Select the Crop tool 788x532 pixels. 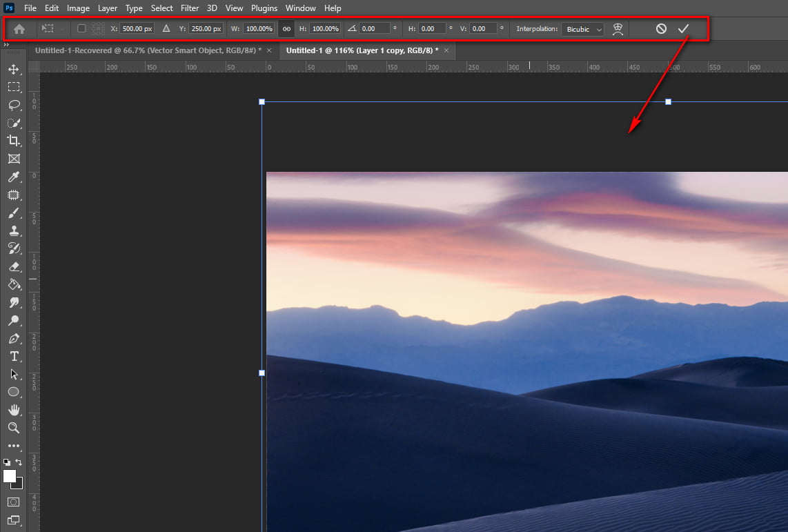pos(14,141)
